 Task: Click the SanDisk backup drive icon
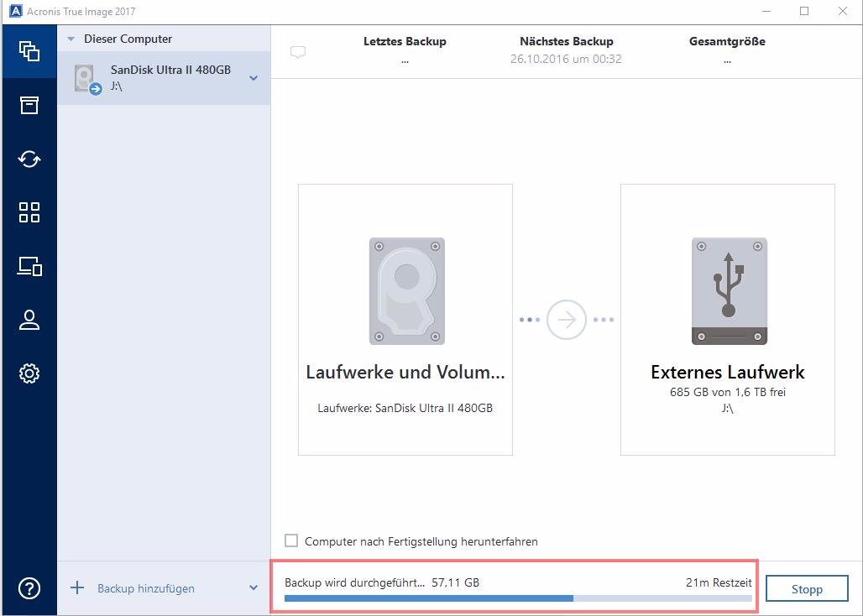tap(87, 79)
